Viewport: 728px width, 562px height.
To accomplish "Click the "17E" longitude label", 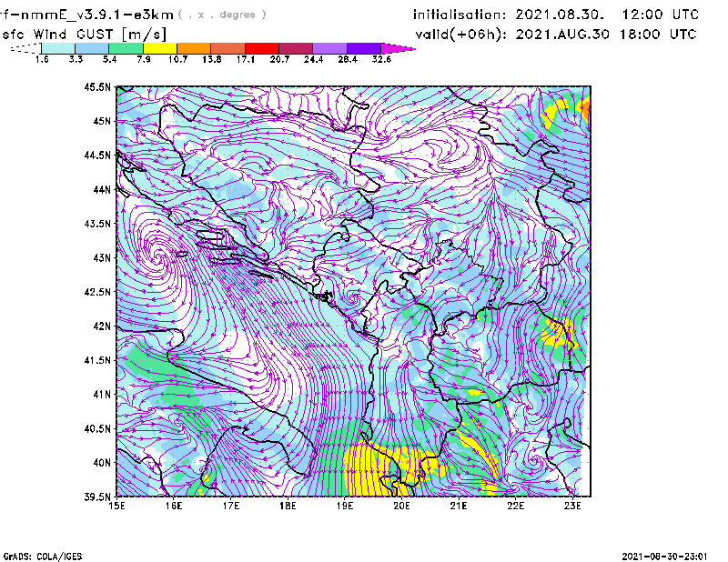I will pyautogui.click(x=231, y=506).
